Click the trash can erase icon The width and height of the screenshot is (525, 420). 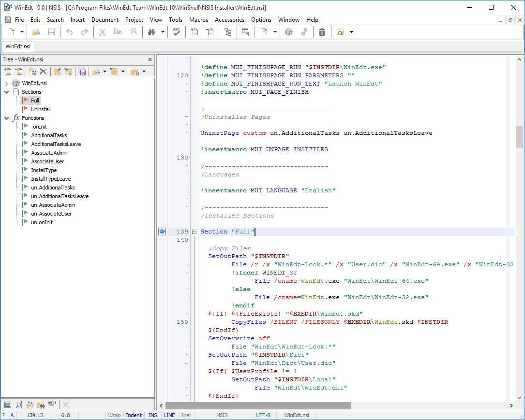point(322,32)
